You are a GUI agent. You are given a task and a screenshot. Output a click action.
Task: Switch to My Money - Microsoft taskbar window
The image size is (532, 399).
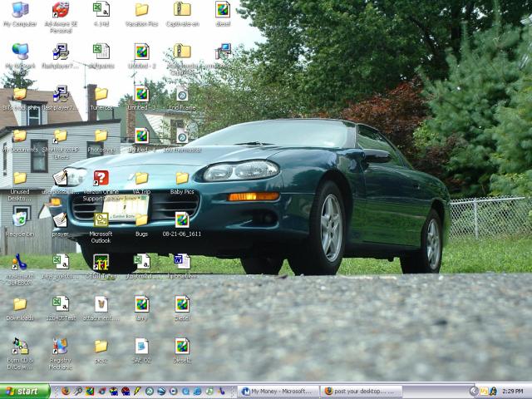click(x=277, y=391)
